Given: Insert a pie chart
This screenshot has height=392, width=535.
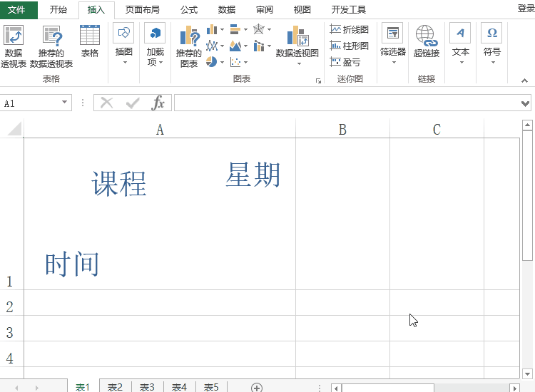Looking at the screenshot, I should click(212, 62).
